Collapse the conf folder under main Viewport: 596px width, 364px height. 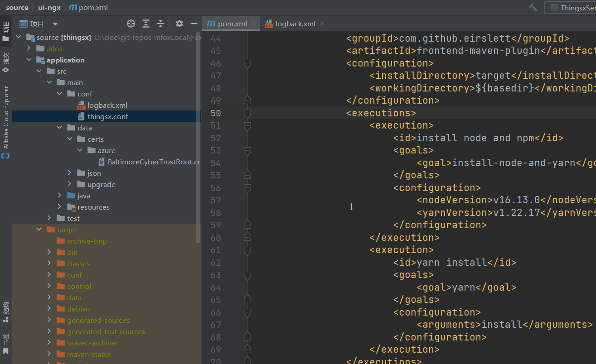click(59, 94)
